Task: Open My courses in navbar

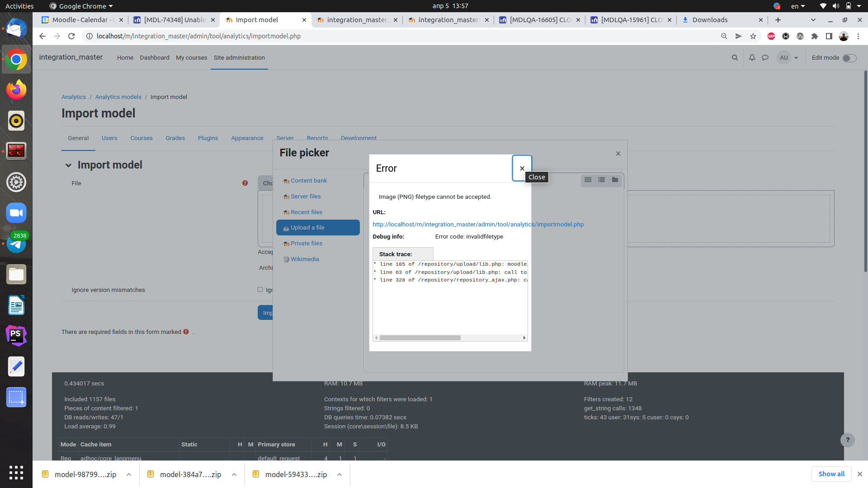Action: (191, 58)
